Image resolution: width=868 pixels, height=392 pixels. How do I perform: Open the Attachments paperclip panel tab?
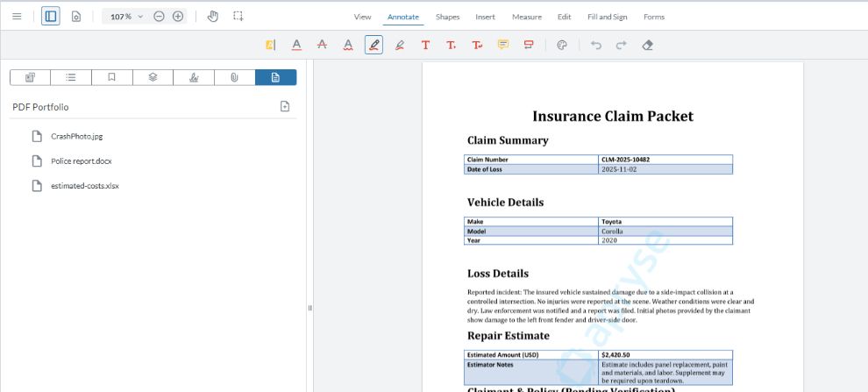click(x=235, y=77)
